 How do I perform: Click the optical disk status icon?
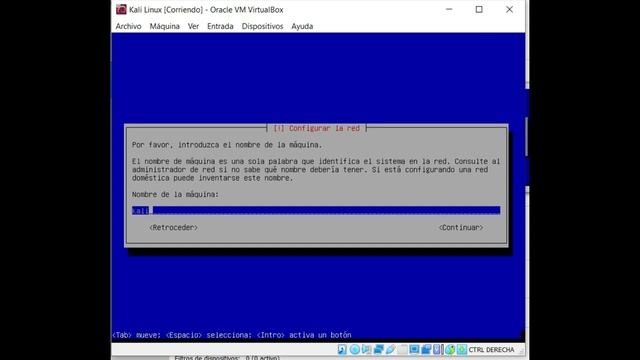coord(355,349)
